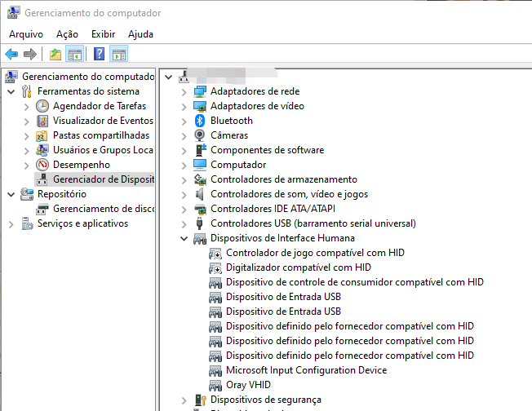
Task: Click the USB plug icon for Controladores USB
Action: click(199, 223)
